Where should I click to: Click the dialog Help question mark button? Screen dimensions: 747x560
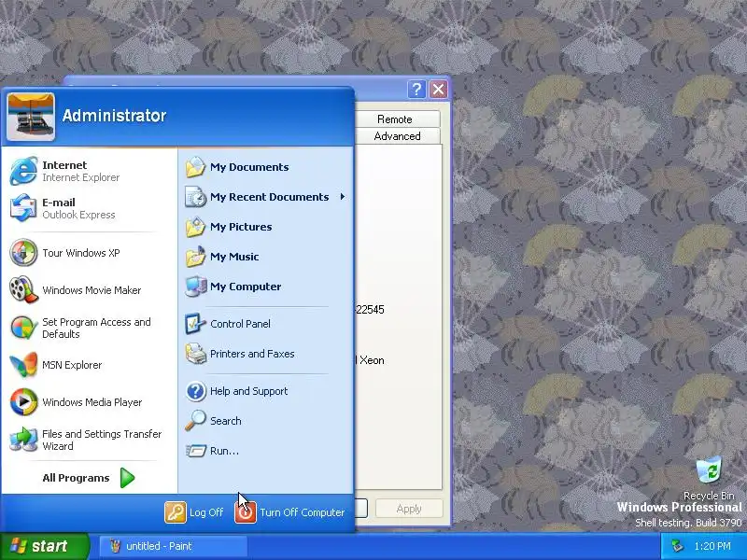(416, 89)
